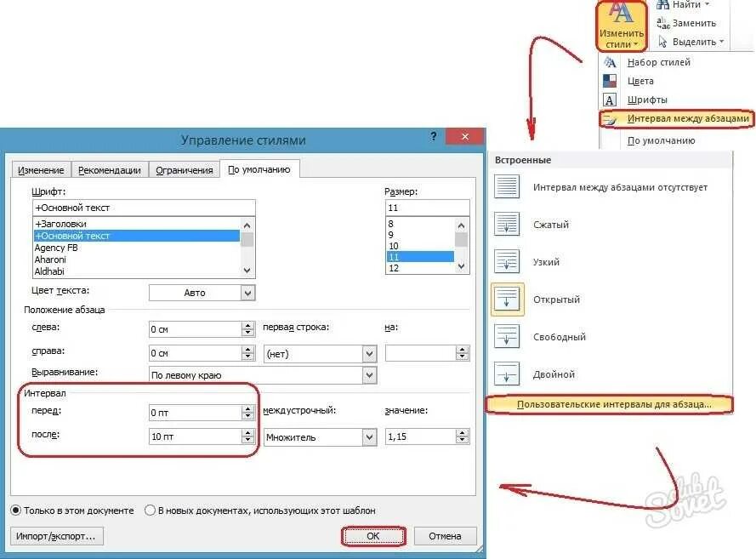Viewport: 756px width, 559px height.
Task: Open the Выделить dropdown arrow
Action: point(722,42)
